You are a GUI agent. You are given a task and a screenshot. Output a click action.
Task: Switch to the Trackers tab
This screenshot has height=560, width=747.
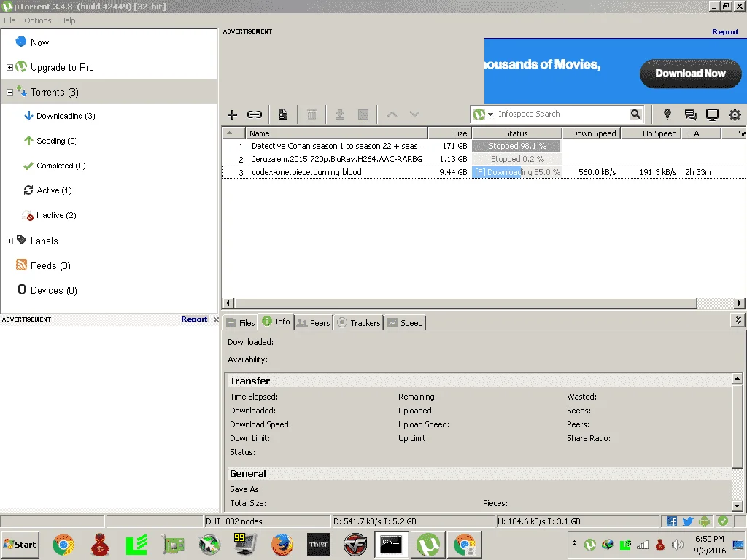click(x=359, y=322)
